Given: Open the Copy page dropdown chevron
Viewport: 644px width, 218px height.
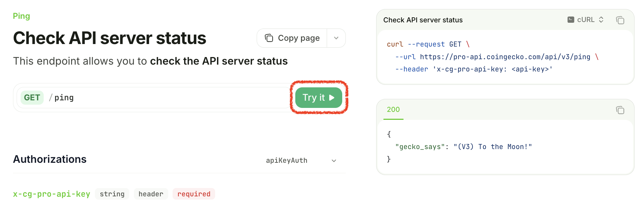Looking at the screenshot, I should (x=336, y=38).
